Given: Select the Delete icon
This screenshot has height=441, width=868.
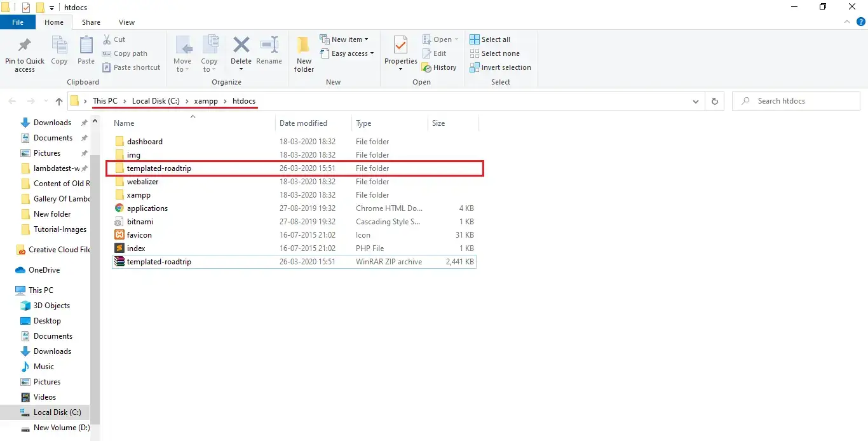Looking at the screenshot, I should click(x=241, y=51).
